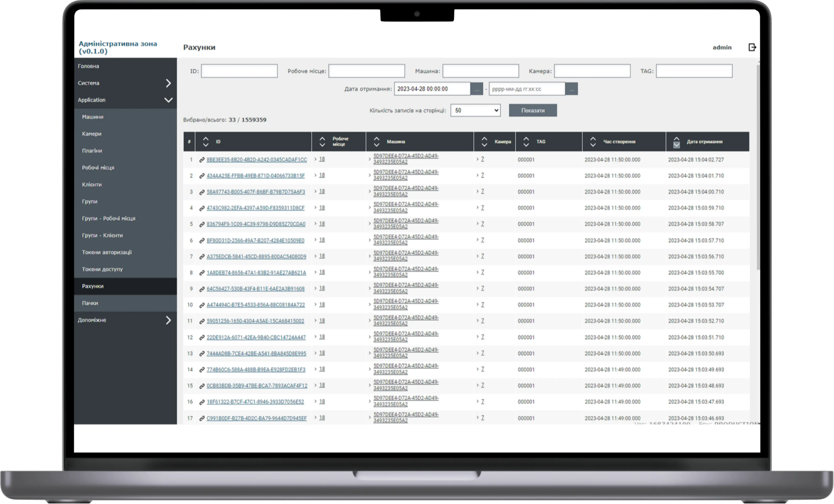The width and height of the screenshot is (834, 504).
Task: Click the logout icon next to admin
Action: (x=752, y=47)
